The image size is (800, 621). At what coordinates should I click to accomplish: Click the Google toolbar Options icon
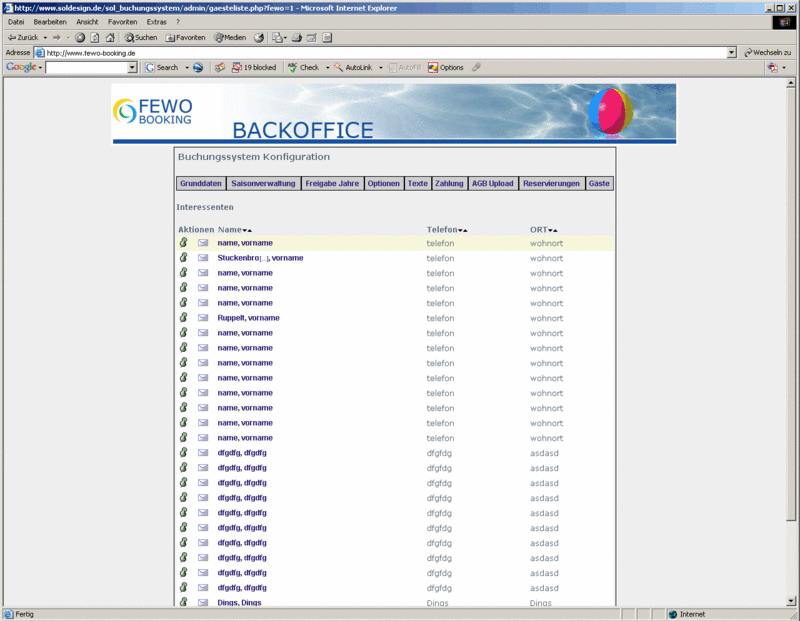coord(446,67)
